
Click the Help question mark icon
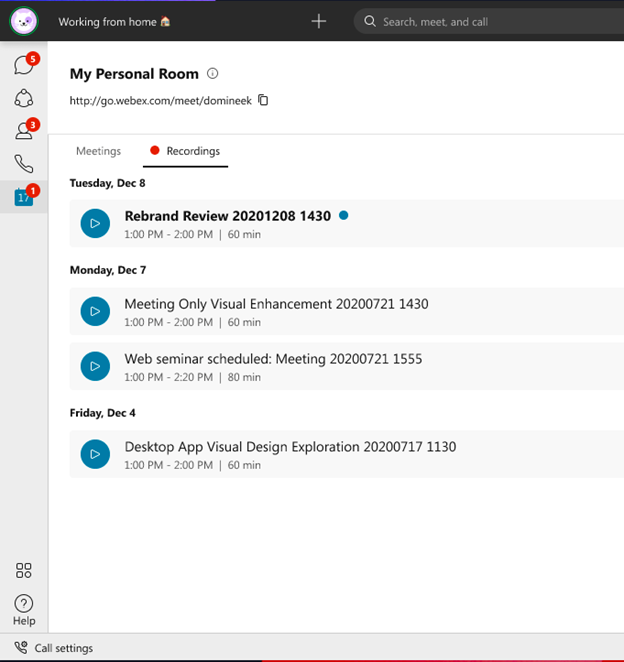click(24, 604)
